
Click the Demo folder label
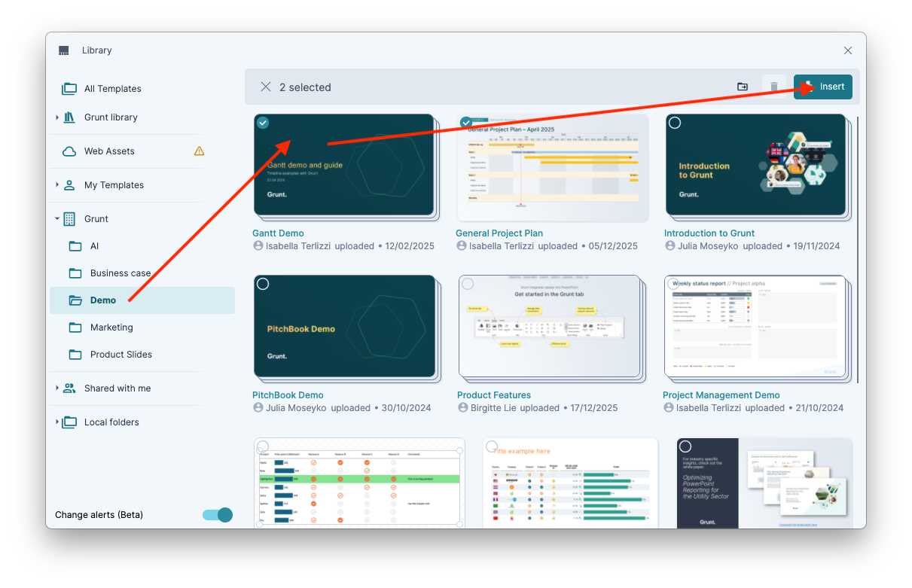(x=103, y=300)
